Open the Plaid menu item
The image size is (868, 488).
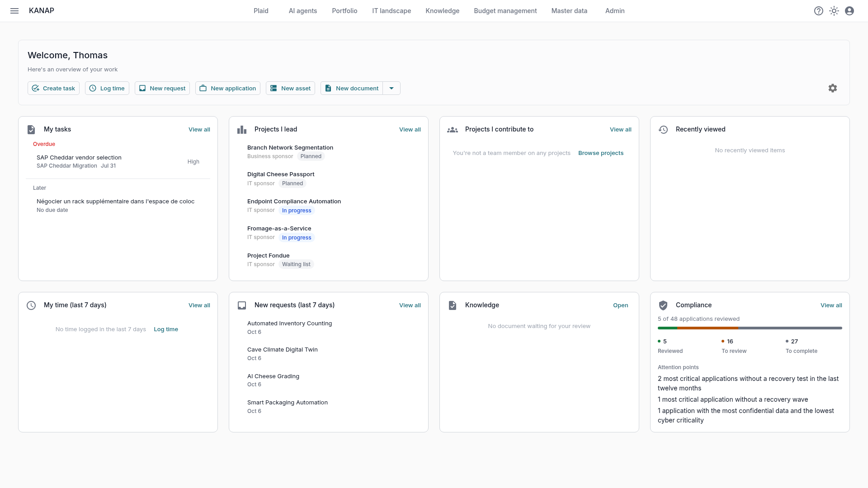coord(261,11)
